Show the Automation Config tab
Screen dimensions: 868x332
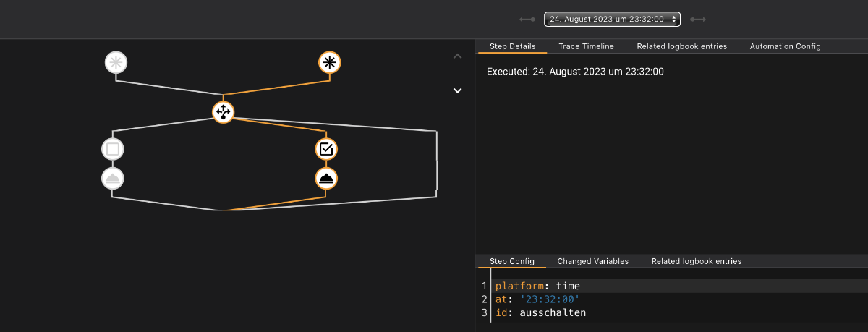click(x=785, y=46)
